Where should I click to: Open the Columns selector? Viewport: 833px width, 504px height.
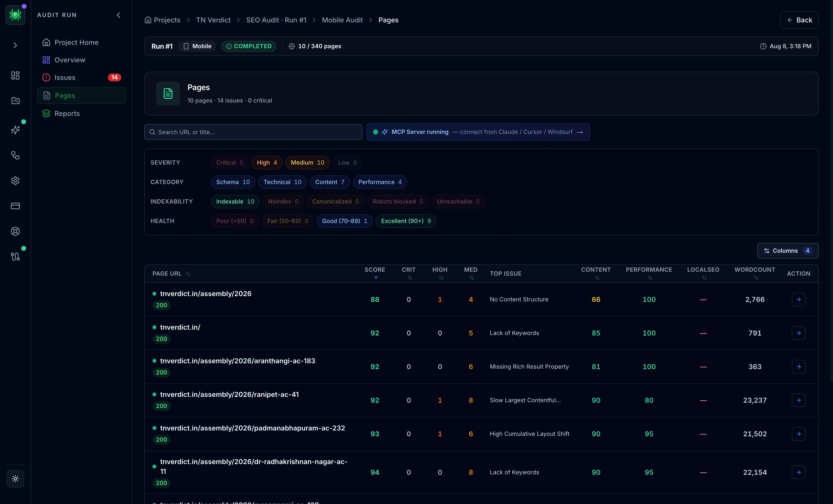point(788,251)
